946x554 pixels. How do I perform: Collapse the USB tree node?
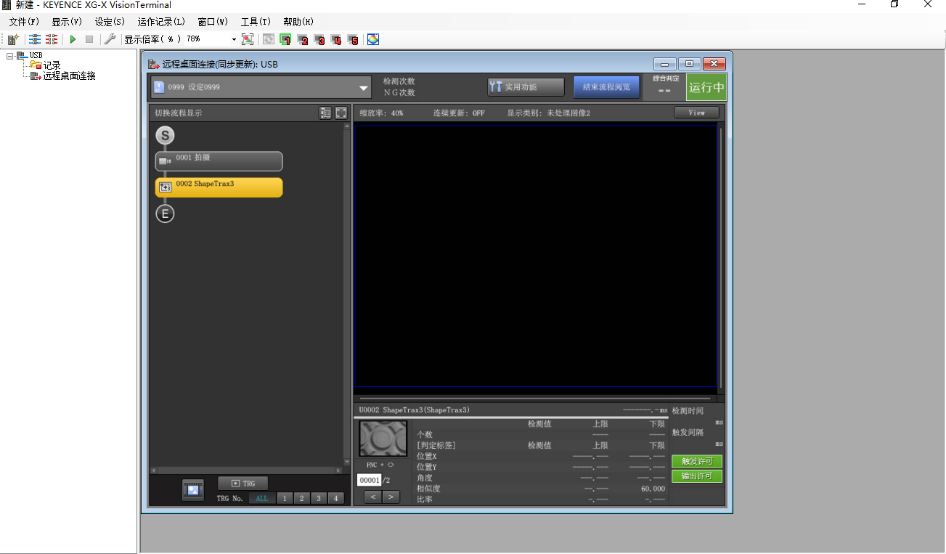click(10, 56)
